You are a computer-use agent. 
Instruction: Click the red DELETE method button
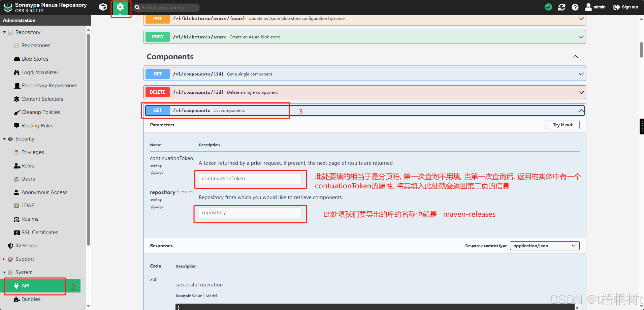point(158,92)
